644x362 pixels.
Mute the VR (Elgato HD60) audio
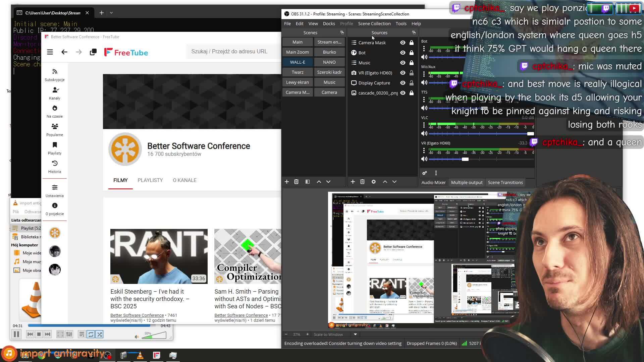coord(424,159)
